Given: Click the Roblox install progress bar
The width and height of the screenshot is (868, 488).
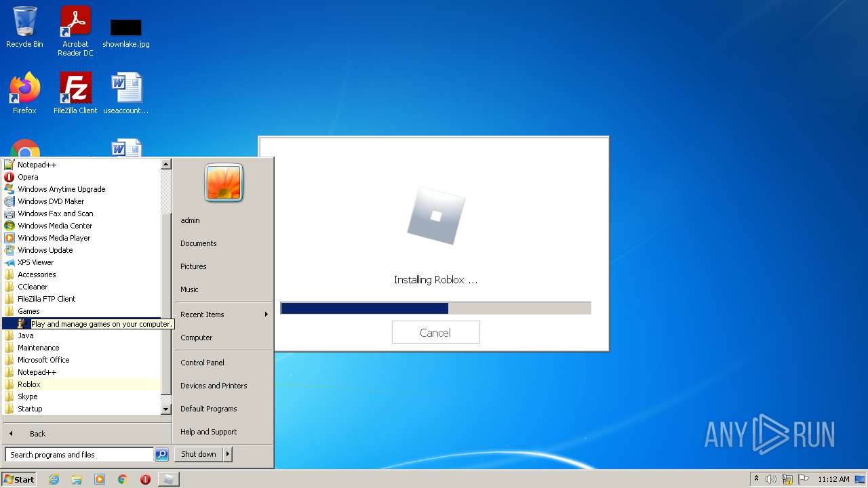Looking at the screenshot, I should pos(436,308).
